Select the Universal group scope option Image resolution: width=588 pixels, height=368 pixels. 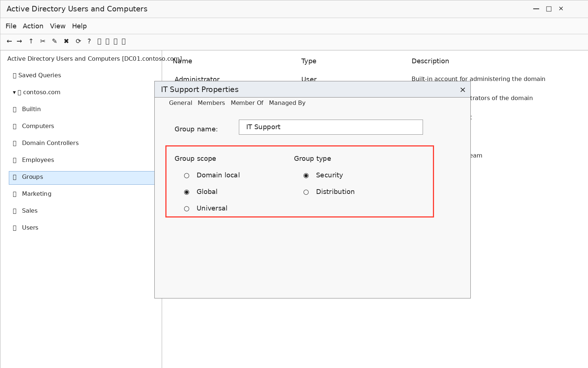[187, 209]
